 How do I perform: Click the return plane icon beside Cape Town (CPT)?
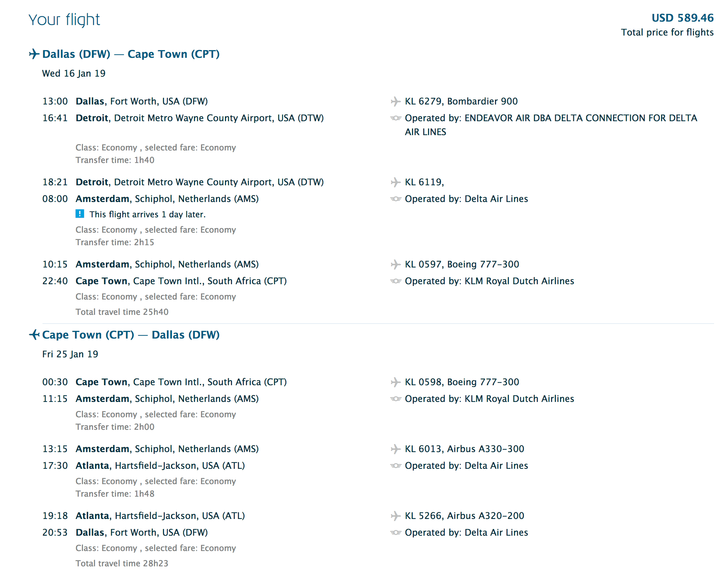[x=34, y=335]
